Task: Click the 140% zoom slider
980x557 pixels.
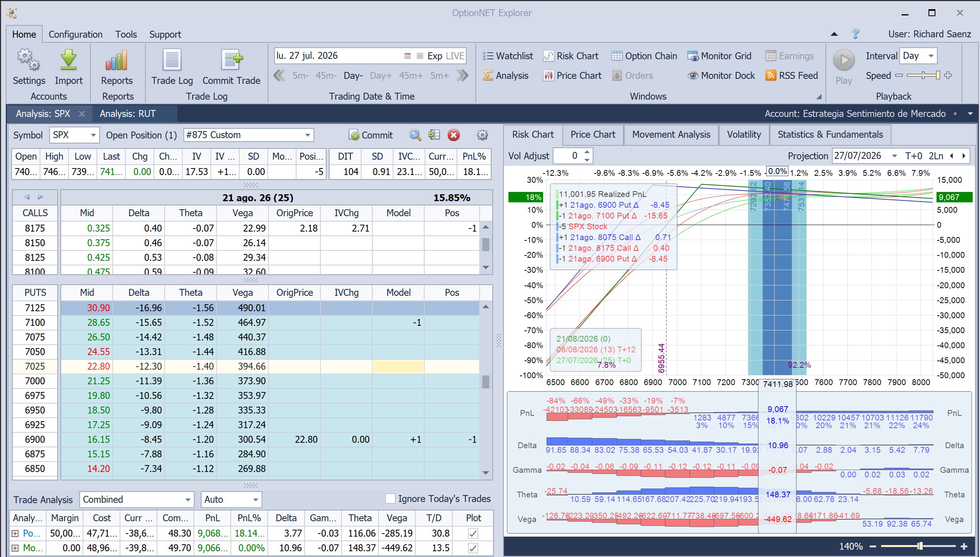Action: point(918,546)
